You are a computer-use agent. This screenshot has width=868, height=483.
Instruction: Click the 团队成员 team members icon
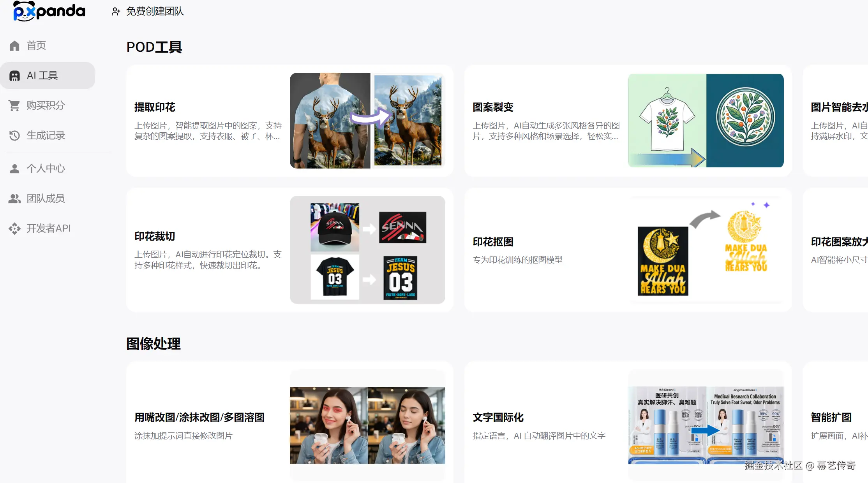[14, 198]
